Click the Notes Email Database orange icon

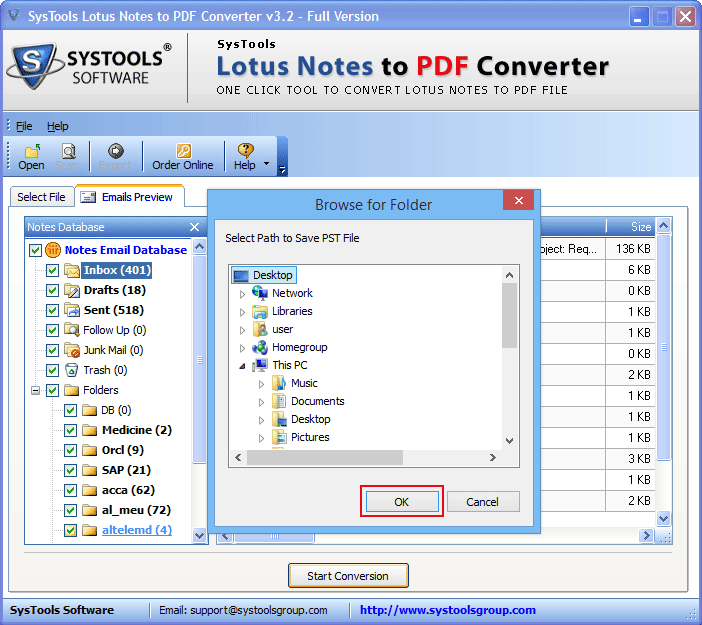[x=53, y=250]
